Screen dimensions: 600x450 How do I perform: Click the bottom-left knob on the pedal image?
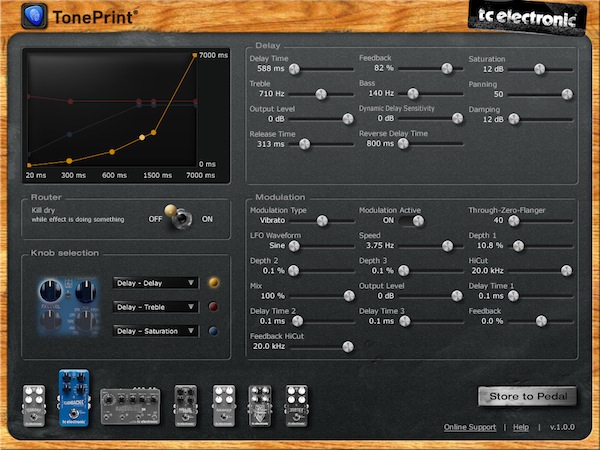pos(50,321)
